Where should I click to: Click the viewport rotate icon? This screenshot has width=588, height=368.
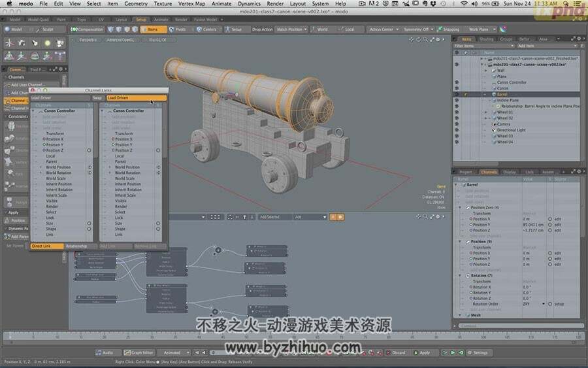tap(419, 39)
